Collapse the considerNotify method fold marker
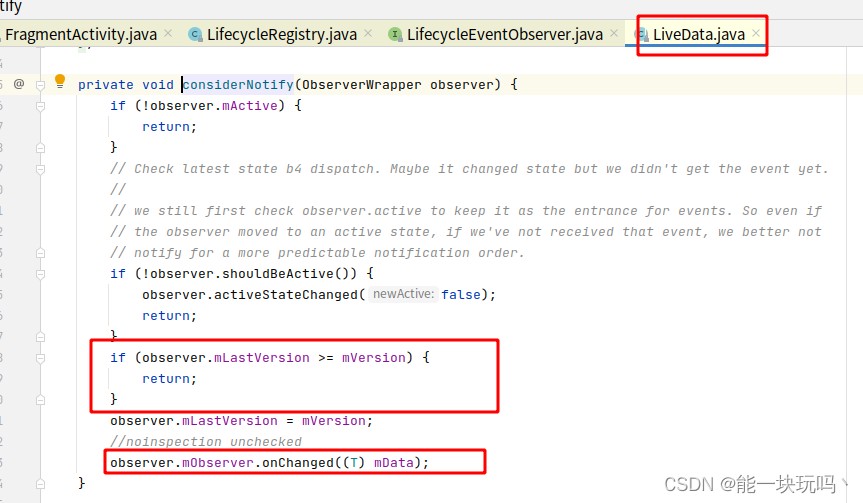863x503 pixels. 40,85
